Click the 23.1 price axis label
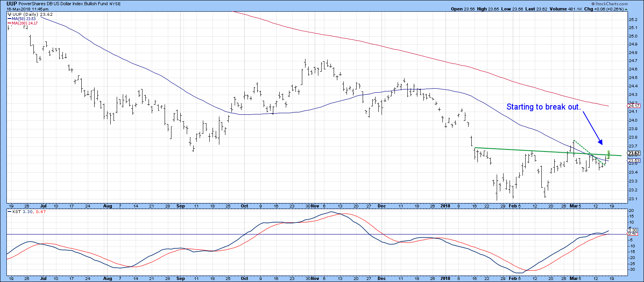This screenshot has height=282, width=644. (x=633, y=199)
